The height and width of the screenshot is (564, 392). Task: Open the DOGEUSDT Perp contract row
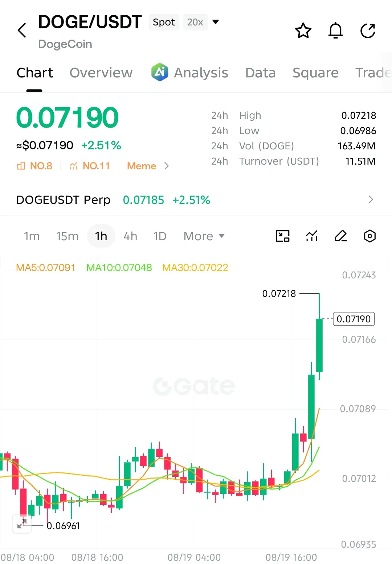click(x=196, y=200)
